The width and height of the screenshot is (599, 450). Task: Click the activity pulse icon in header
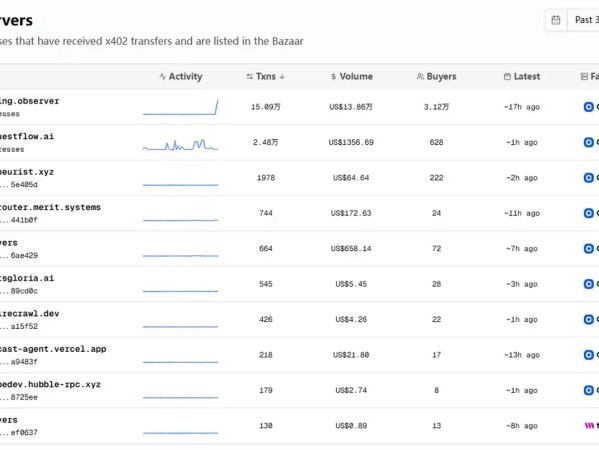(163, 76)
